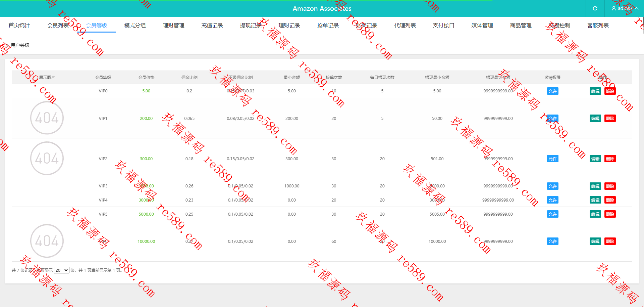Click the 佣金比例 column header

coord(190,77)
